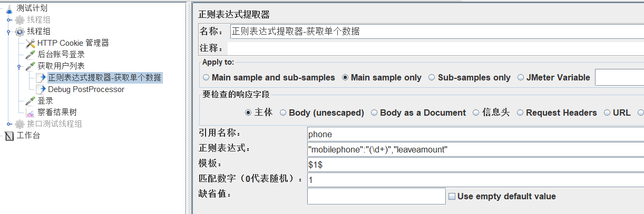The image size is (644, 214).
Task: Click the 获取用户列表 sampler icon
Action: tap(30, 66)
